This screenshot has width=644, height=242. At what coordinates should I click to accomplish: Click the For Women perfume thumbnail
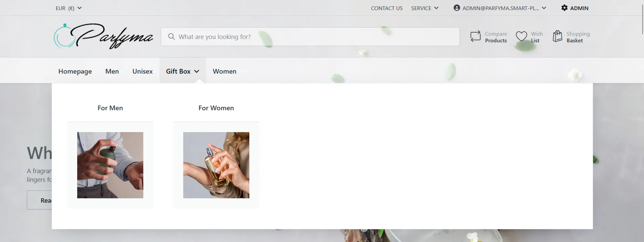point(216,165)
